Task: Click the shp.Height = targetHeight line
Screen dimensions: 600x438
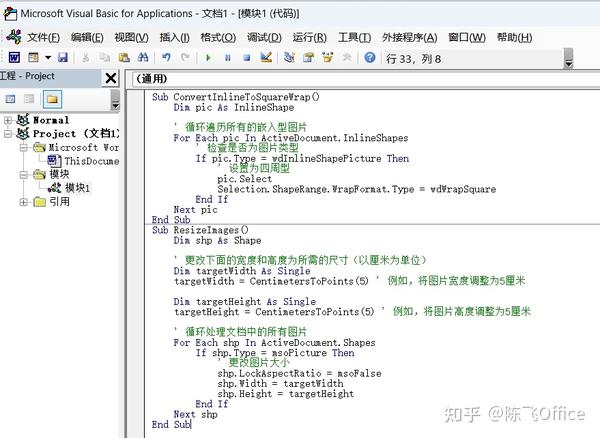Action: click(x=285, y=394)
